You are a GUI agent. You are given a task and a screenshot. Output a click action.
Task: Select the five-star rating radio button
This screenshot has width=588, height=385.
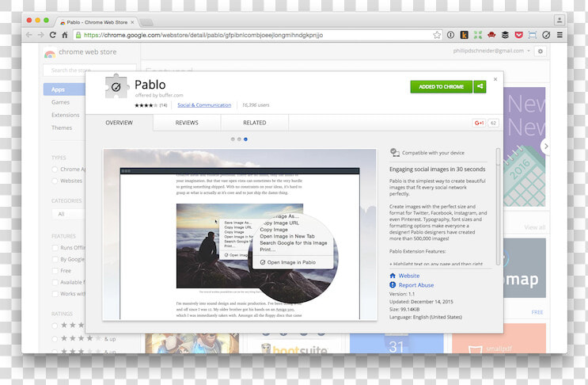click(55, 326)
